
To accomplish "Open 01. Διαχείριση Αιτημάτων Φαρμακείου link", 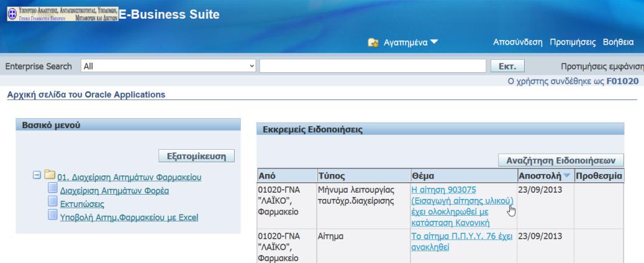I will (129, 178).
